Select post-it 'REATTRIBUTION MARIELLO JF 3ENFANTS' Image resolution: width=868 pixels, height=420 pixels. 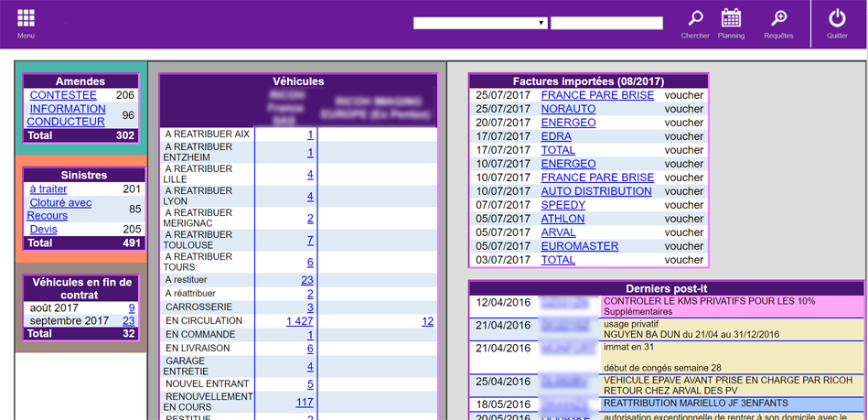coord(696,404)
